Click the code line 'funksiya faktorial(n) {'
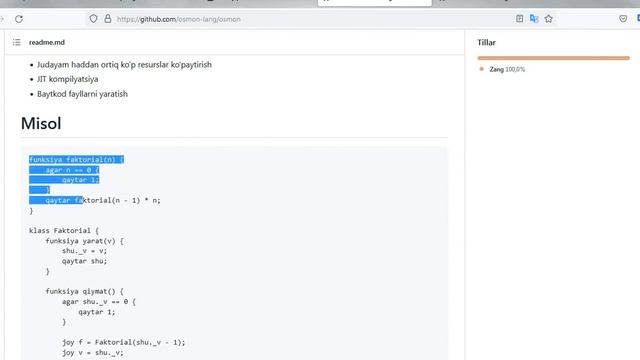640x360 pixels. [x=76, y=160]
